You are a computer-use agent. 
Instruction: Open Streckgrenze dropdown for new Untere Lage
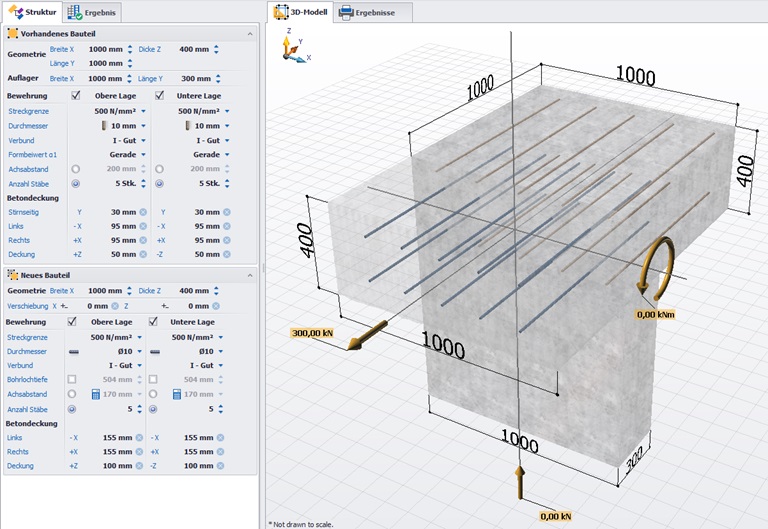[221, 337]
